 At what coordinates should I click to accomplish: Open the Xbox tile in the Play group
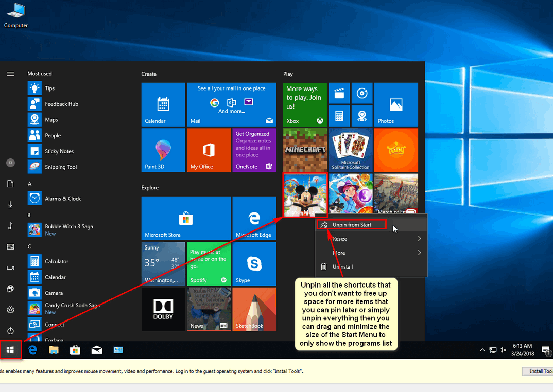(x=305, y=105)
